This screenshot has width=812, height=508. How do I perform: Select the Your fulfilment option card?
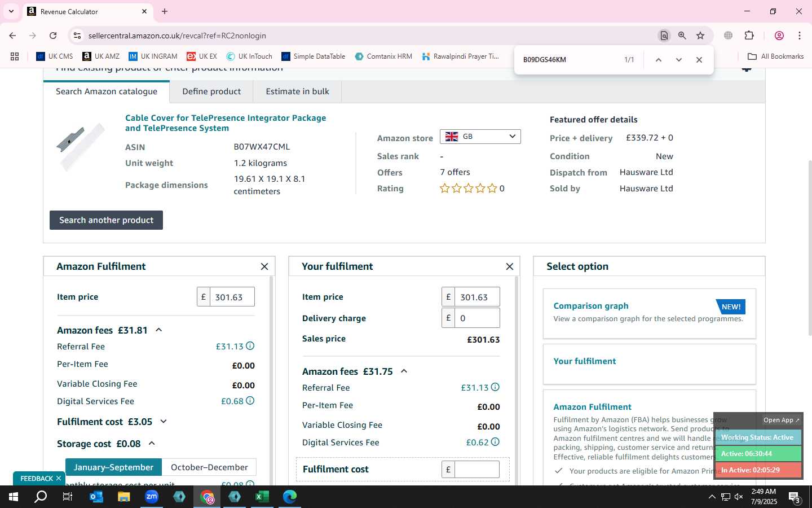pos(649,364)
